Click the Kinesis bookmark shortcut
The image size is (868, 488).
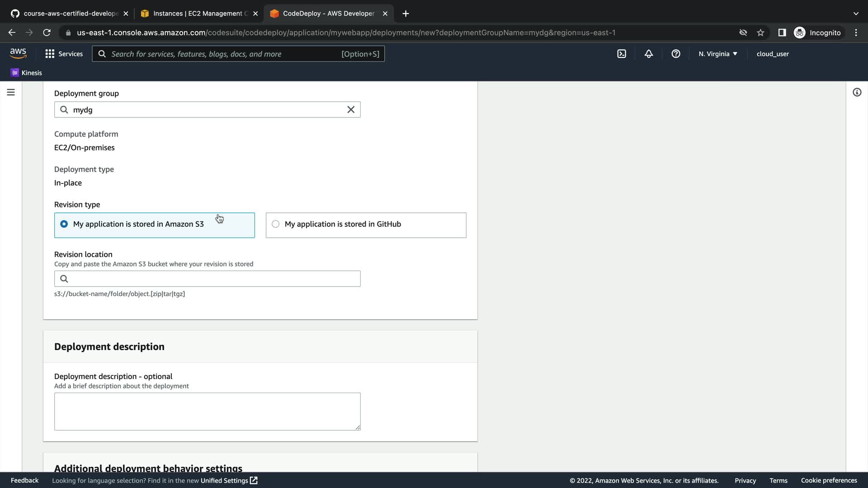click(x=26, y=73)
